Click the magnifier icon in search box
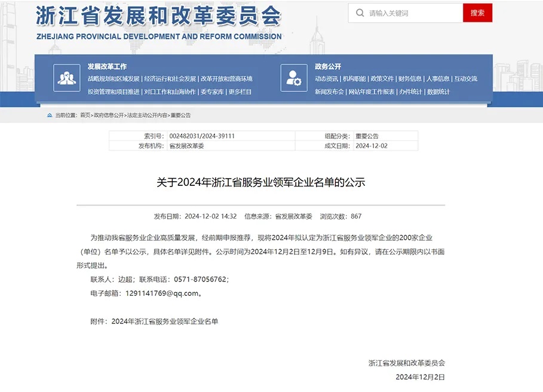This screenshot has height=392, width=543. pyautogui.click(x=360, y=13)
